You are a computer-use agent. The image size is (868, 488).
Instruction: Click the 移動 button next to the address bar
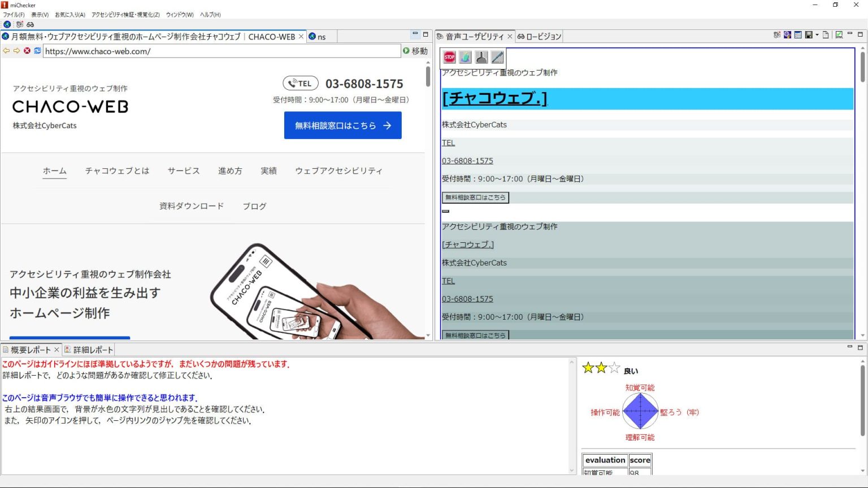pyautogui.click(x=415, y=51)
